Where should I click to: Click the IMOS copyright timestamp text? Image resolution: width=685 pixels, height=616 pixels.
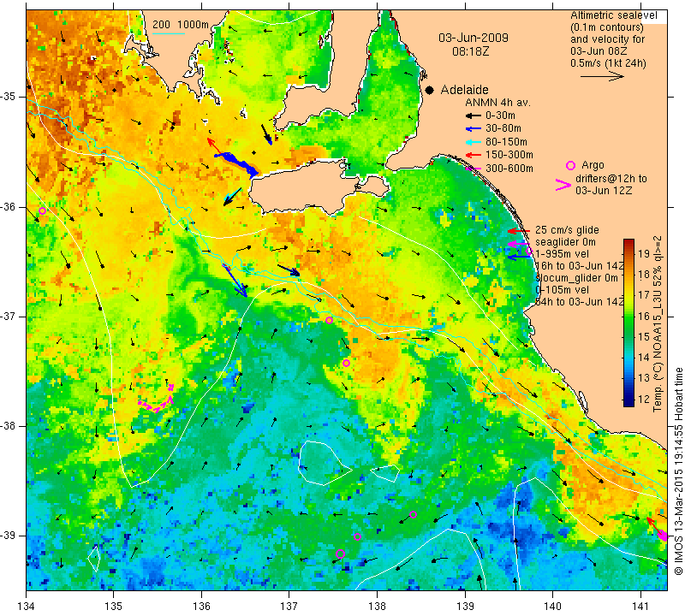(678, 471)
